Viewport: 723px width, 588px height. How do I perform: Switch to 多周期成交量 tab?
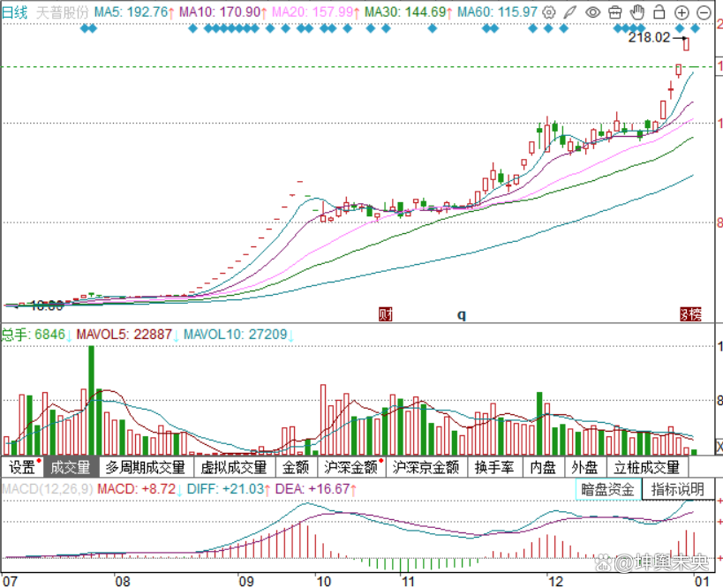click(x=145, y=467)
